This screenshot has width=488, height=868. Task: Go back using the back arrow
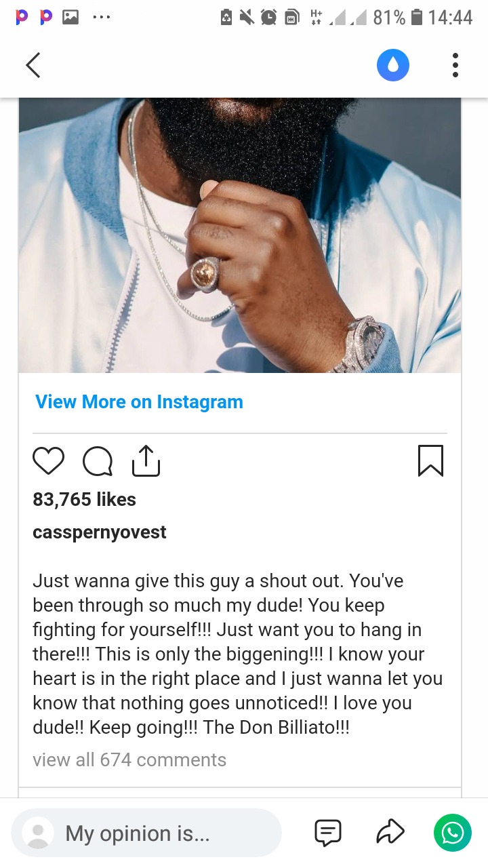click(x=33, y=65)
